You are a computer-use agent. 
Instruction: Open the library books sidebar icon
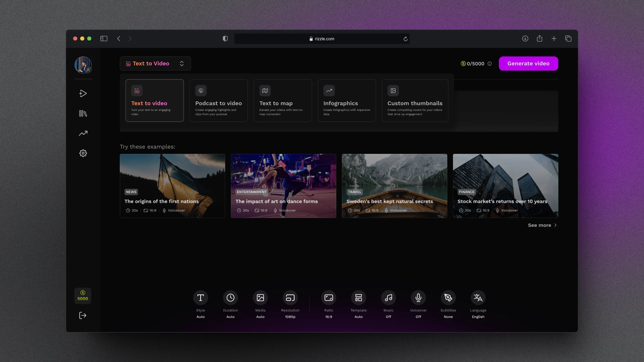[x=83, y=113]
